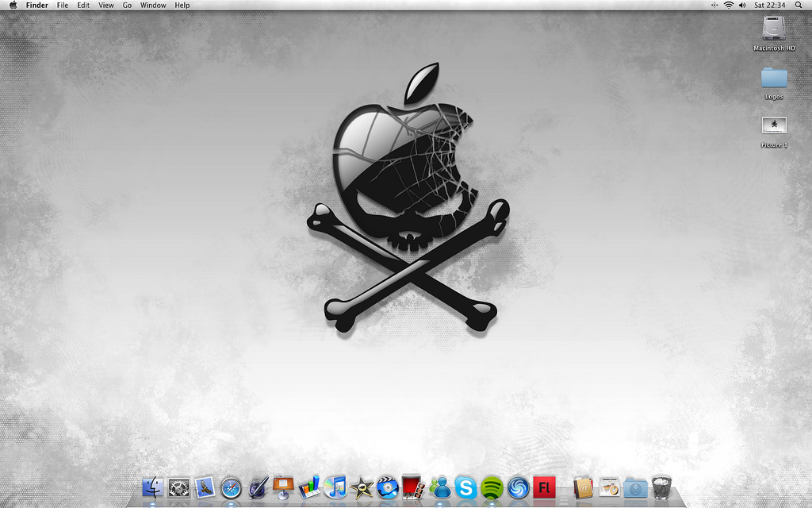Launch Safari compass icon
The width and height of the screenshot is (812, 508).
point(231,488)
